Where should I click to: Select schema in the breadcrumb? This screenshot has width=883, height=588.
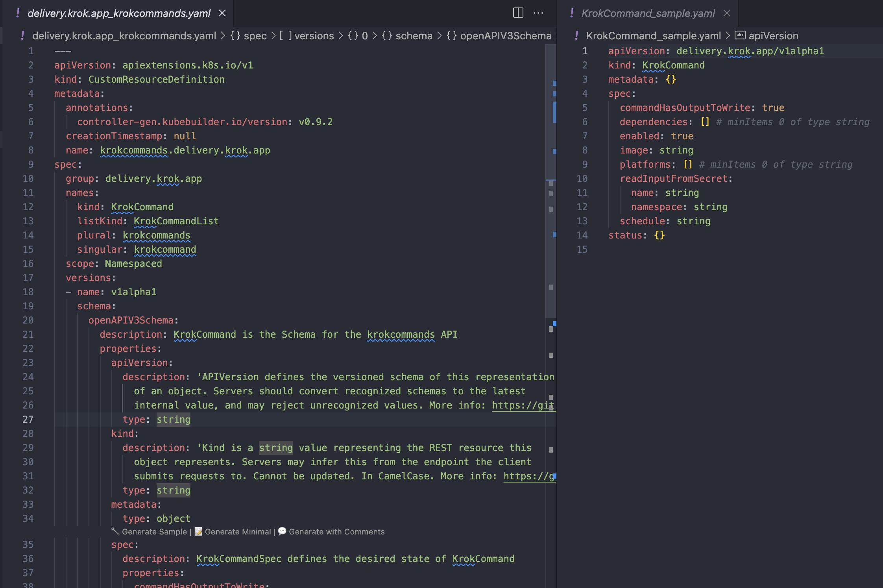tap(414, 36)
